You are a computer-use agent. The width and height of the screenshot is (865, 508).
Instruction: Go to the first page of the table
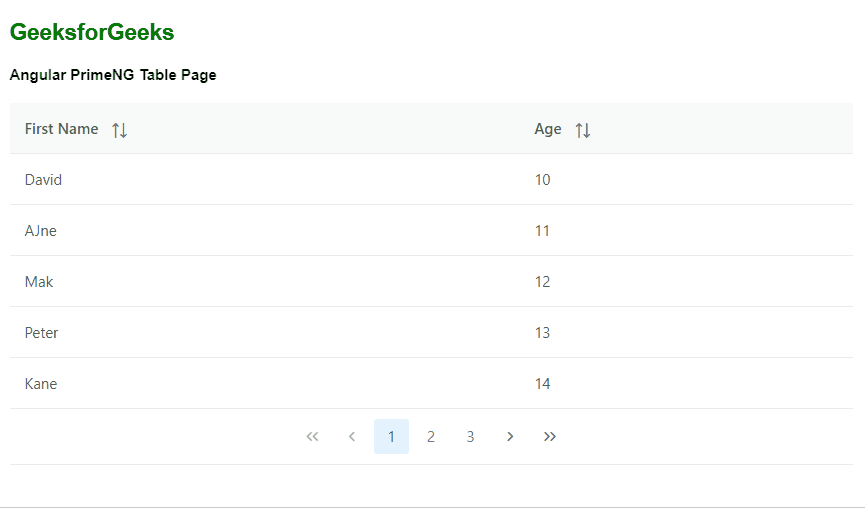point(312,437)
